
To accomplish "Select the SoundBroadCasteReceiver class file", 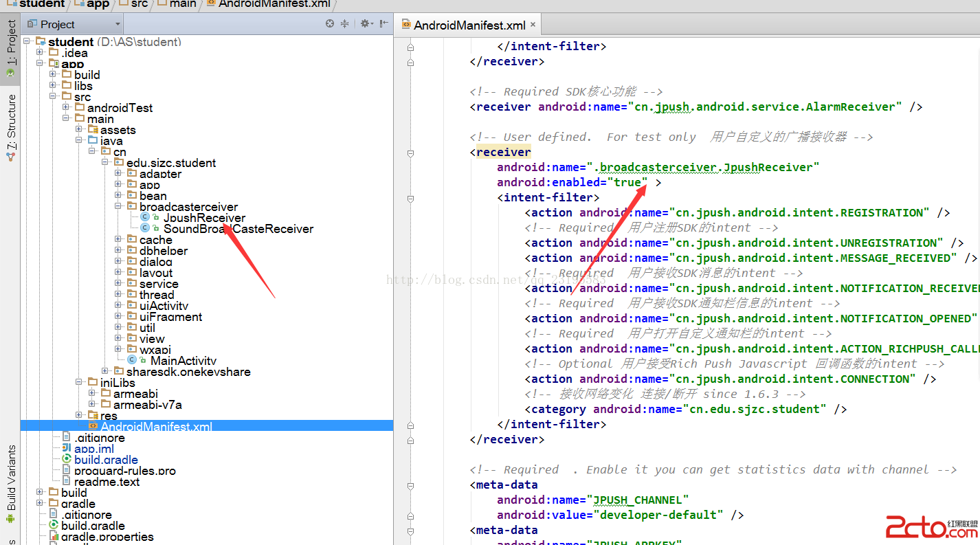I will click(238, 229).
